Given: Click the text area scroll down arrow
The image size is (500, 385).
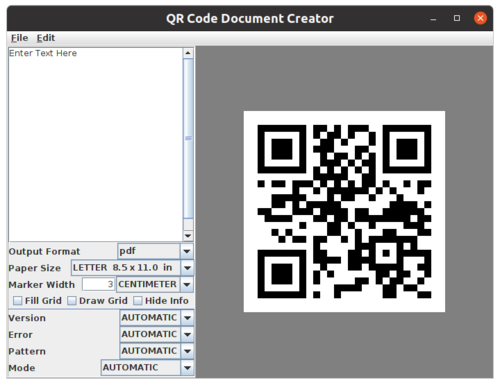Looking at the screenshot, I should [188, 236].
